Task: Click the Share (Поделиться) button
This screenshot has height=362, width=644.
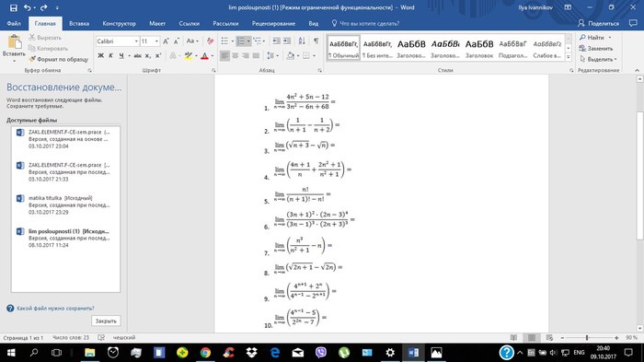Action: click(x=598, y=23)
